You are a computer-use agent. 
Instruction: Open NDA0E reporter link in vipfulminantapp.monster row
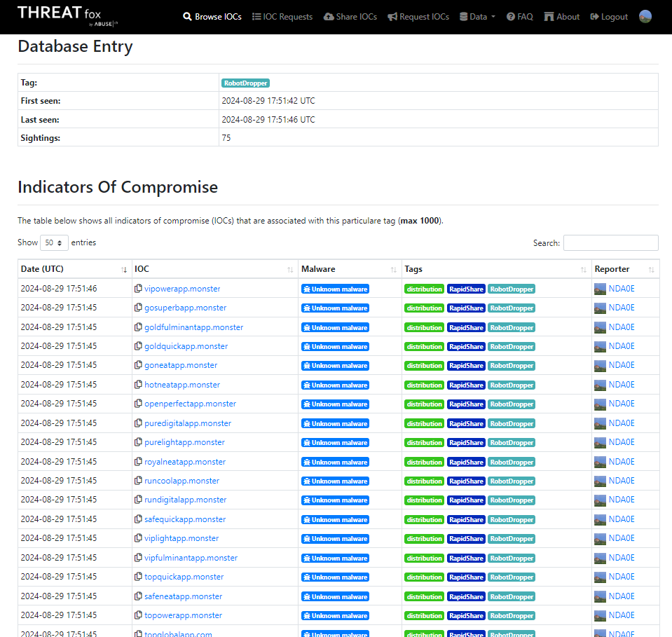click(622, 558)
